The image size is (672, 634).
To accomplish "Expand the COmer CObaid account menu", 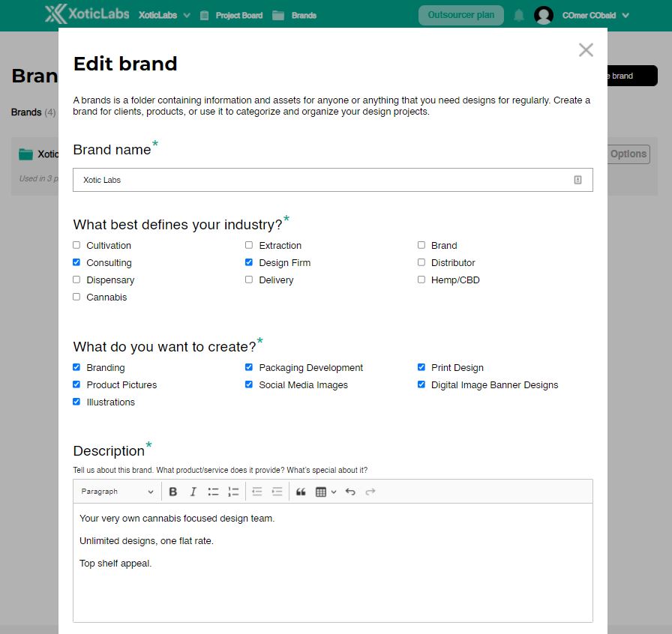I will pos(595,16).
